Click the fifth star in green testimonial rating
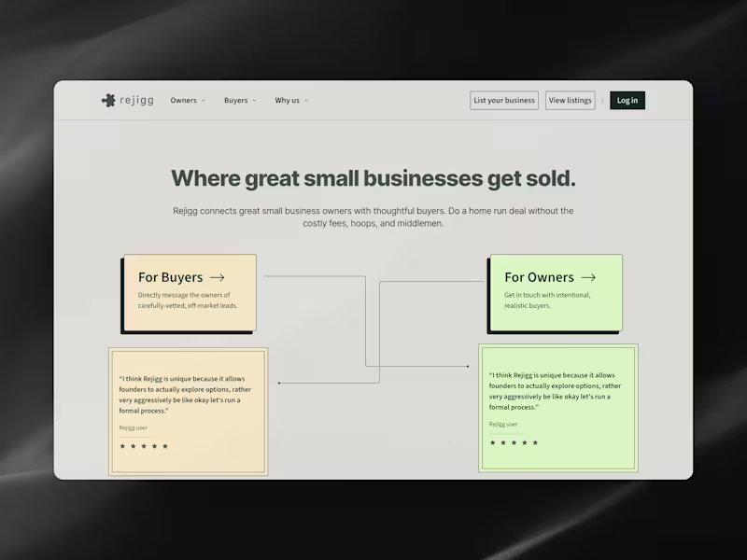The height and width of the screenshot is (560, 747). (x=535, y=442)
